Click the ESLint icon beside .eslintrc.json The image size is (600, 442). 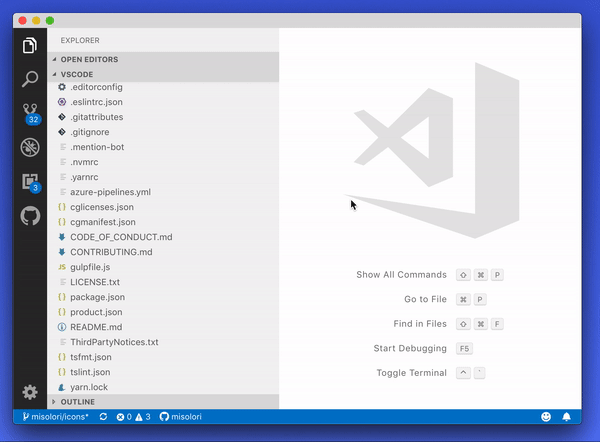pyautogui.click(x=62, y=102)
